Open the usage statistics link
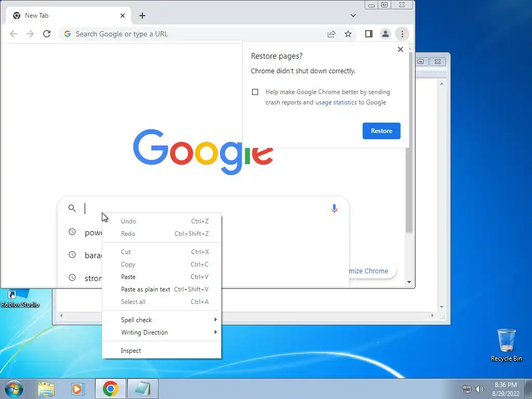Image resolution: width=532 pixels, height=399 pixels. click(336, 102)
